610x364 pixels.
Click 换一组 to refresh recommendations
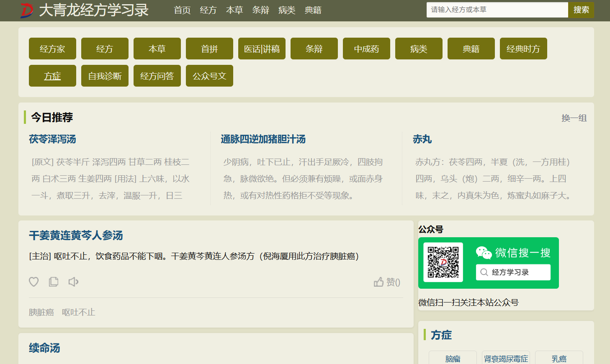coord(574,118)
